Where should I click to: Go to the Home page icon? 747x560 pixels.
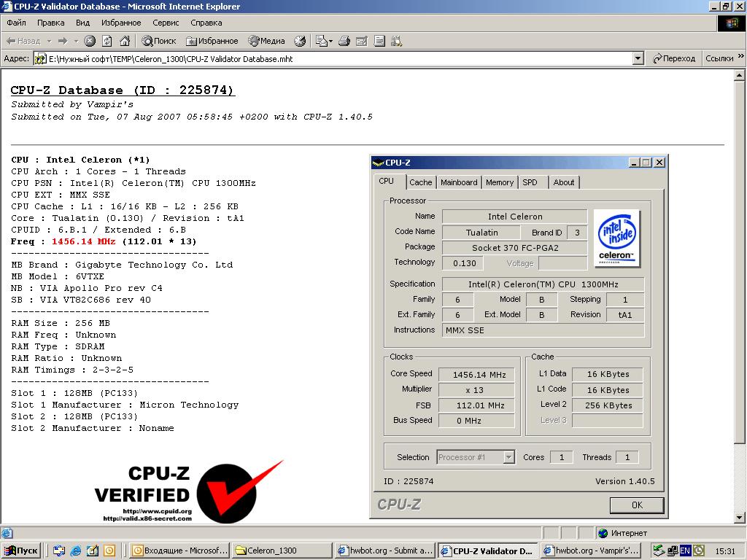click(125, 41)
